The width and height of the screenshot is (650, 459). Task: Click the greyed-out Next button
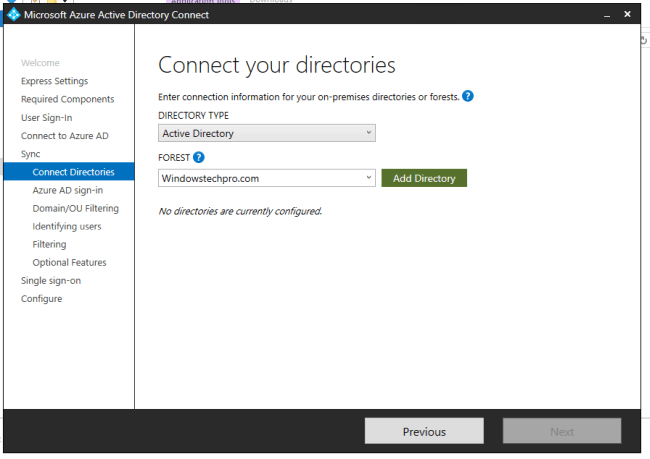562,431
